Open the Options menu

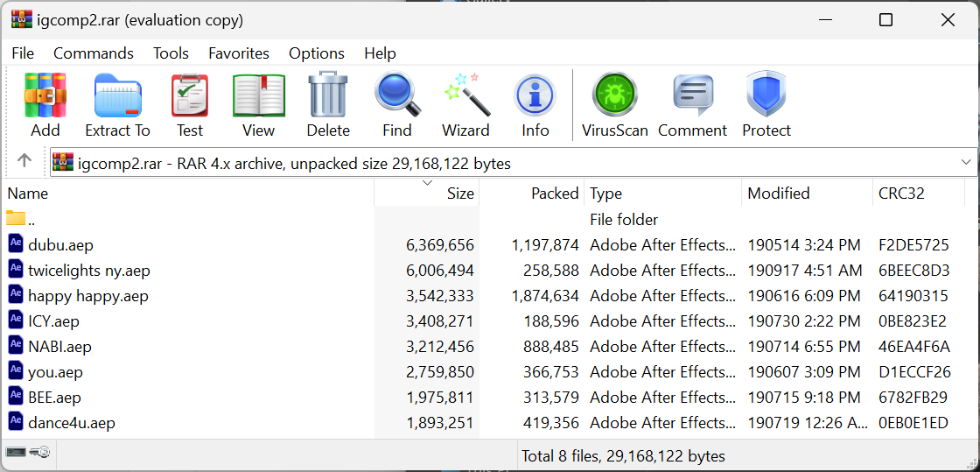(316, 53)
